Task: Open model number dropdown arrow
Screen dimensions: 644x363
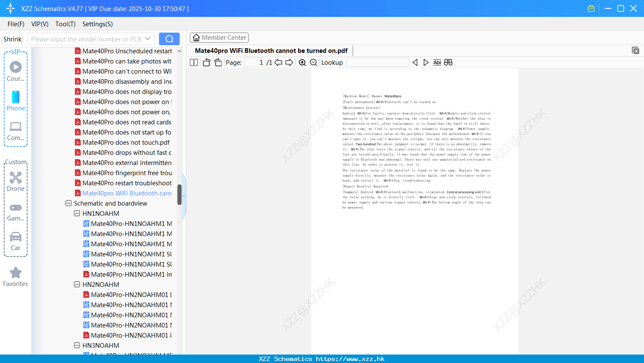Action: (148, 39)
